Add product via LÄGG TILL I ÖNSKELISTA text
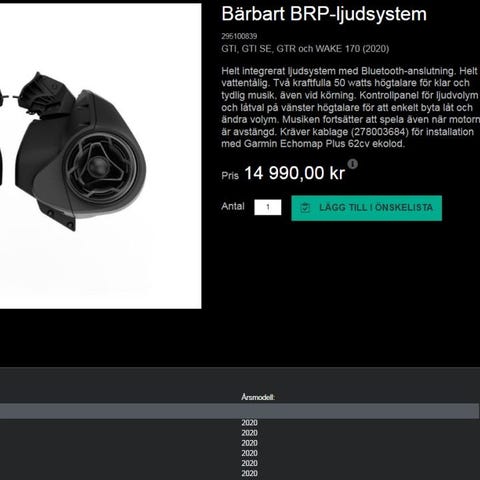 coord(376,208)
